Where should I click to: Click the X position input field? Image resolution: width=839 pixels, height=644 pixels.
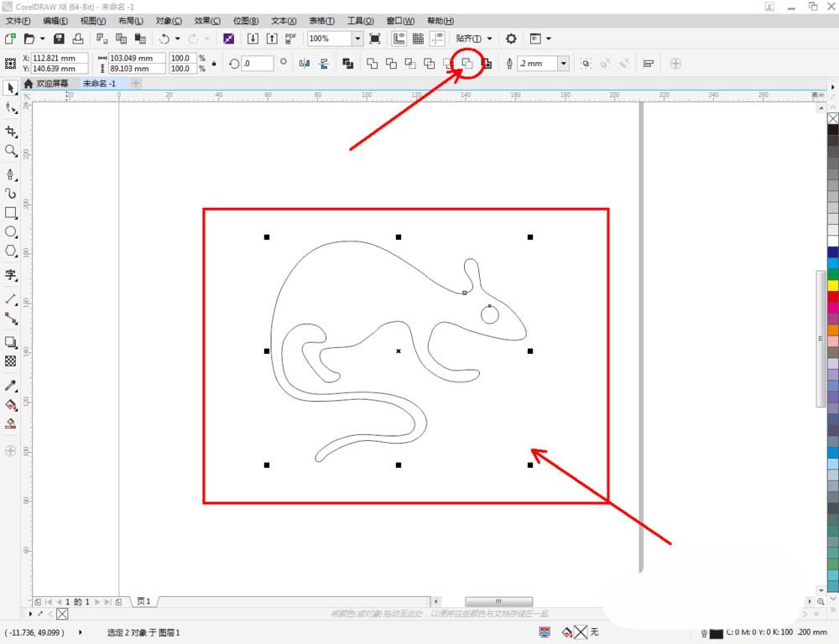[60, 58]
